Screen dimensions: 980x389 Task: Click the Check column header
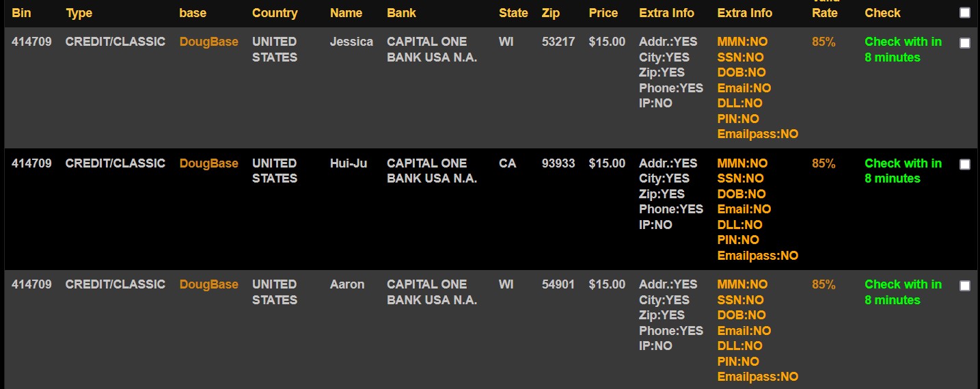(882, 13)
